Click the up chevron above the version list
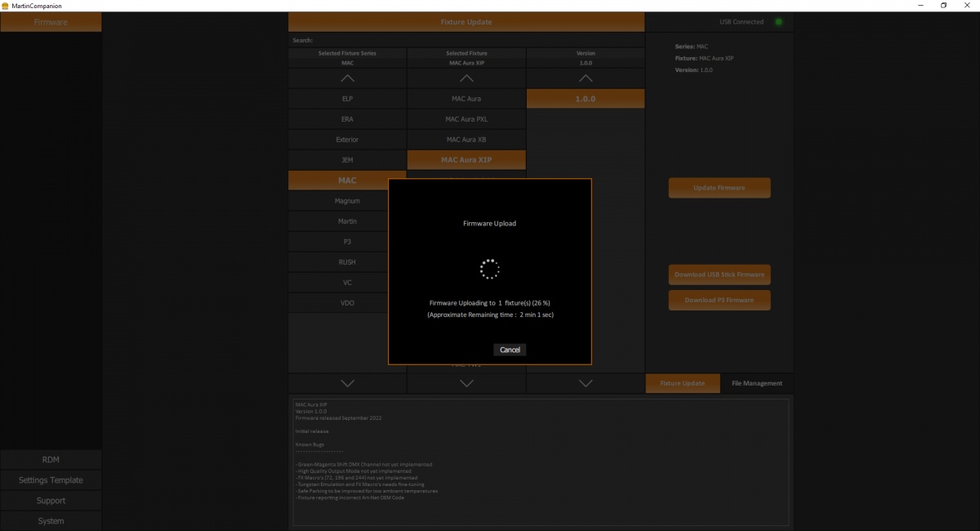980x531 pixels. click(x=586, y=78)
